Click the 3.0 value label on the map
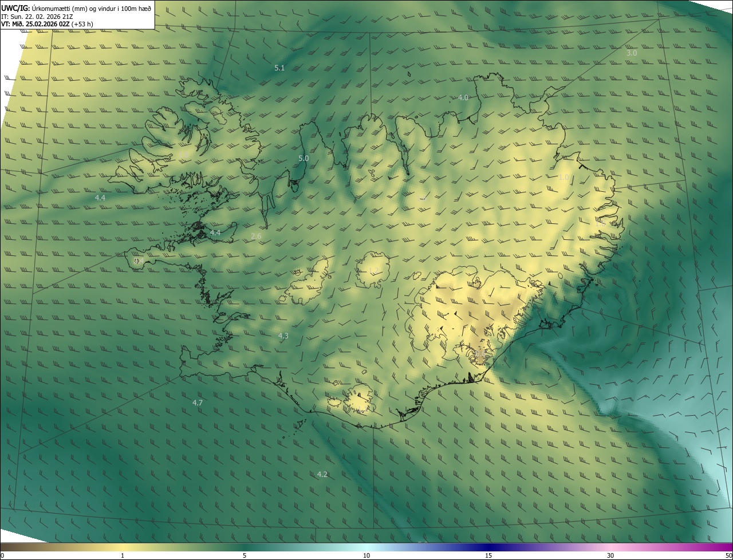The height and width of the screenshot is (560, 733). click(x=631, y=53)
